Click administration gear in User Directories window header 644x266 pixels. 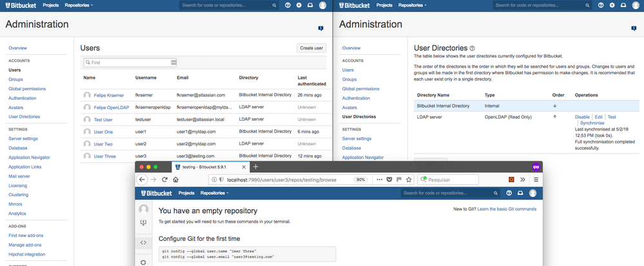612,5
